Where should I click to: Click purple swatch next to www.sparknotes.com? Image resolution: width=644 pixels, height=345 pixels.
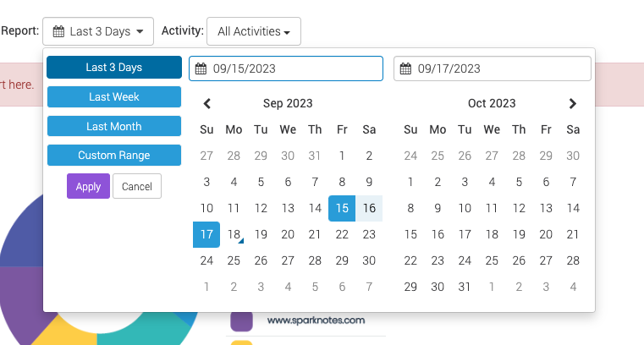coord(241,320)
